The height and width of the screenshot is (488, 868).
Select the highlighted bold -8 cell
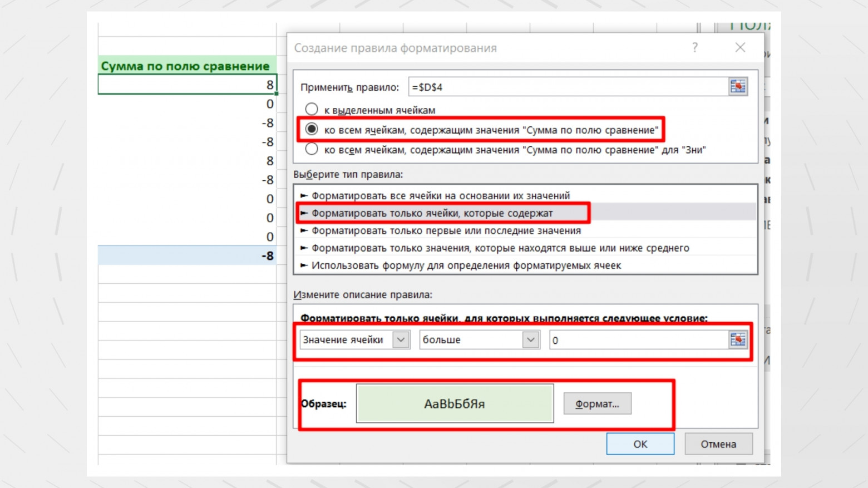(x=187, y=255)
